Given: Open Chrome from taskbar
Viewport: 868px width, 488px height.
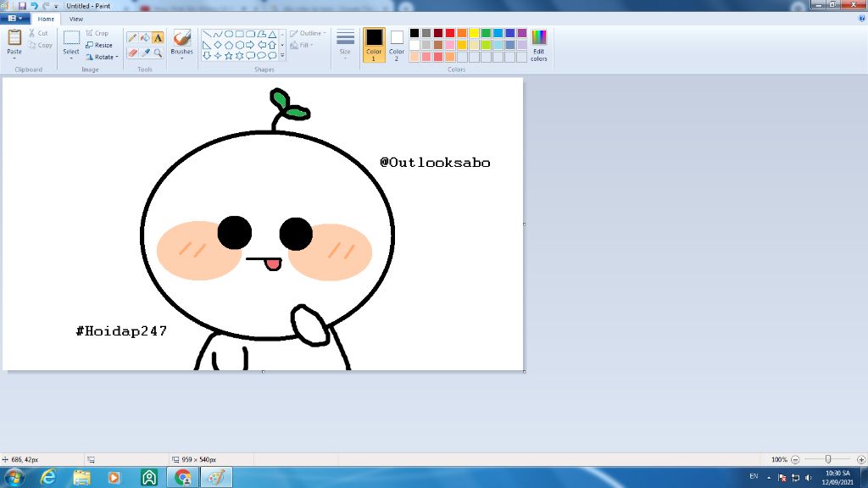Looking at the screenshot, I should (183, 477).
